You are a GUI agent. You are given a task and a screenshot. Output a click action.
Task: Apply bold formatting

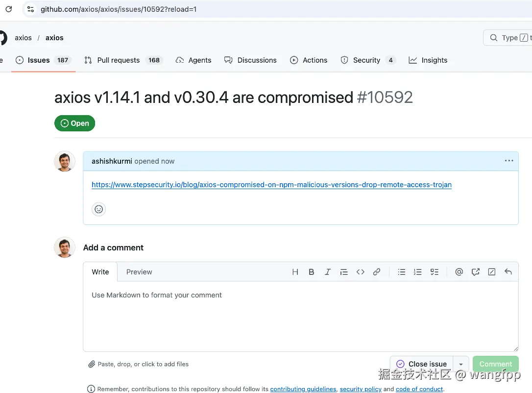(311, 272)
